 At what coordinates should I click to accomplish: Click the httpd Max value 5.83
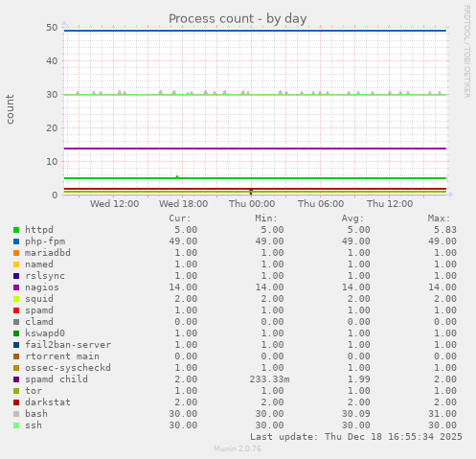(445, 230)
